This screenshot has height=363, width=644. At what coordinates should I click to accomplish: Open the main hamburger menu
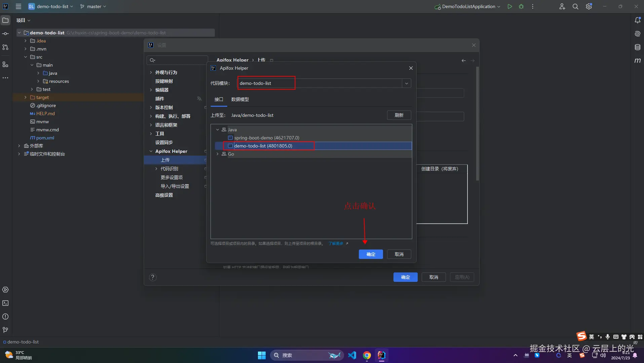pos(18,6)
